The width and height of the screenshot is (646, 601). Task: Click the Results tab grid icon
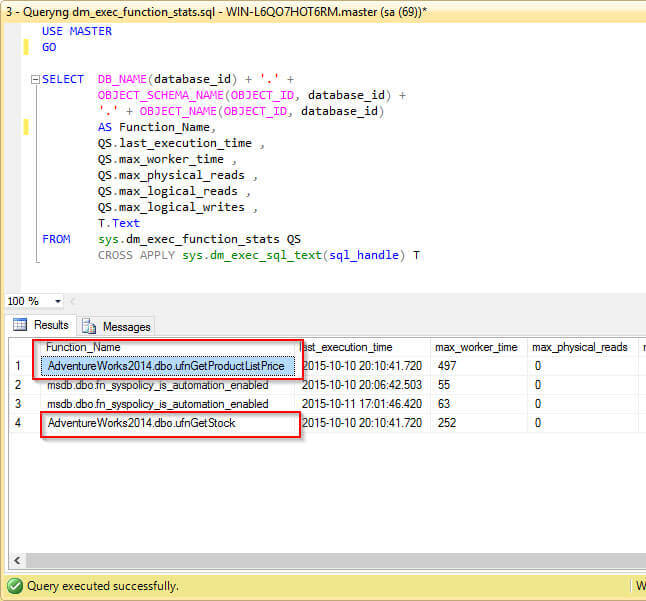18,325
